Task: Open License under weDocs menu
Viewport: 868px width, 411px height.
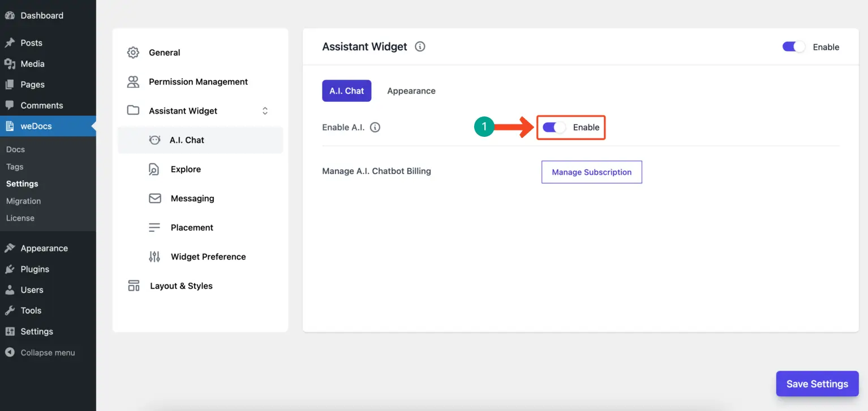Action: (x=20, y=218)
